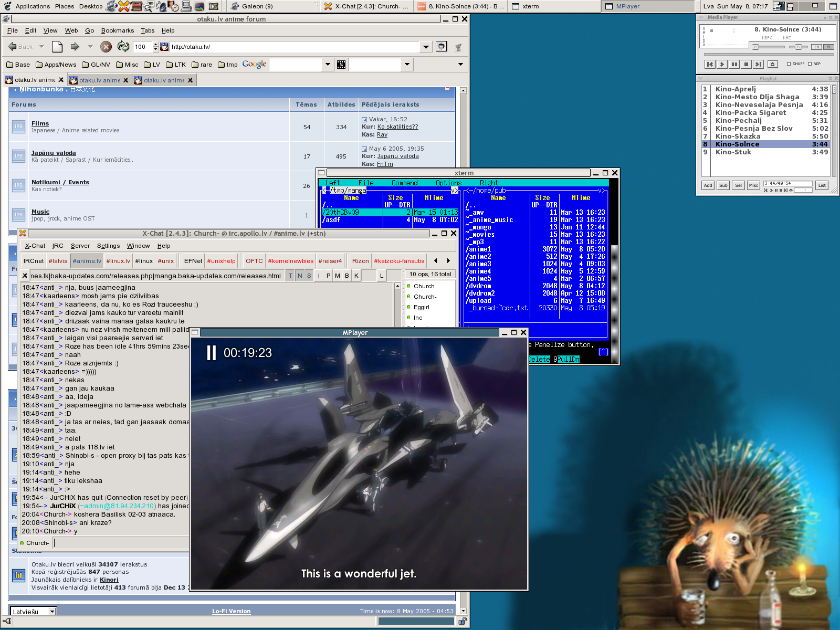
Task: Click eject button in Media Player
Action: [772, 64]
